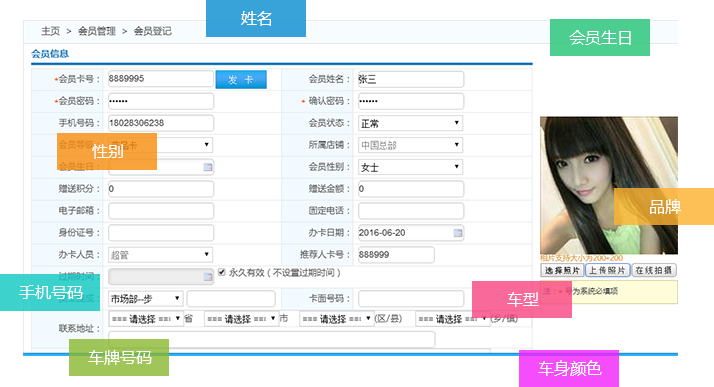Open the district (区/县) address dropdown
714x387 pixels.
point(337,319)
